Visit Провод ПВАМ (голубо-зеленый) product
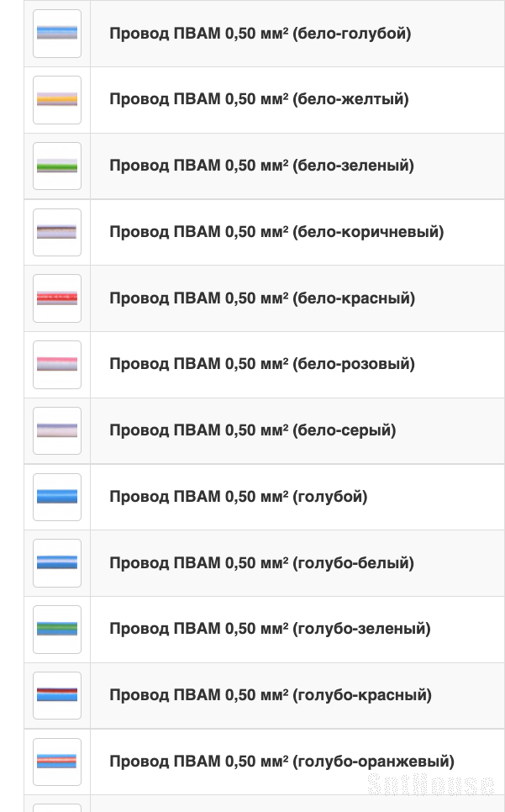Viewport: 505px width, 812px height. [x=270, y=629]
